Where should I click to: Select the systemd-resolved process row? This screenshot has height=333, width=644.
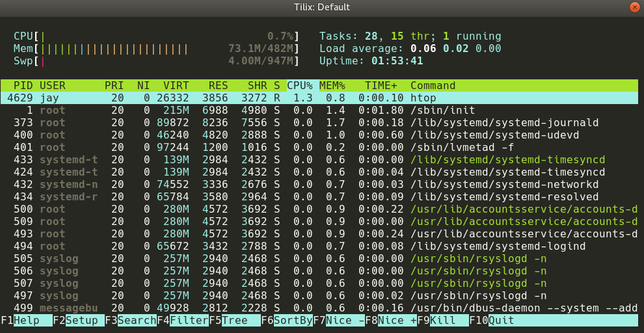(x=319, y=197)
